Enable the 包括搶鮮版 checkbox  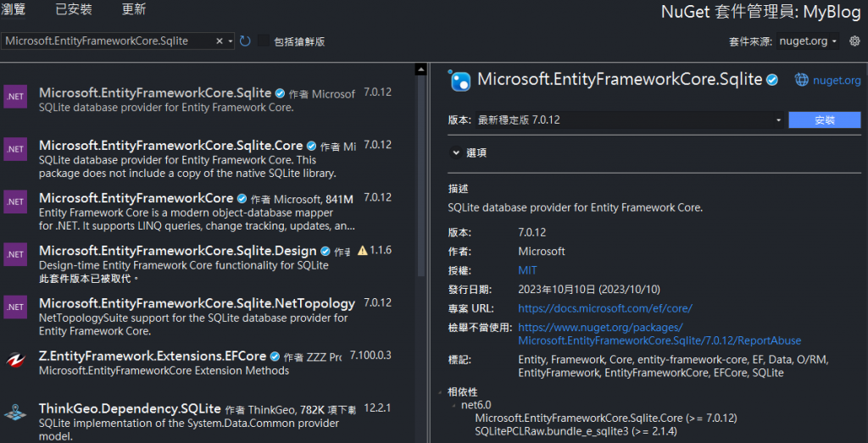tap(264, 41)
